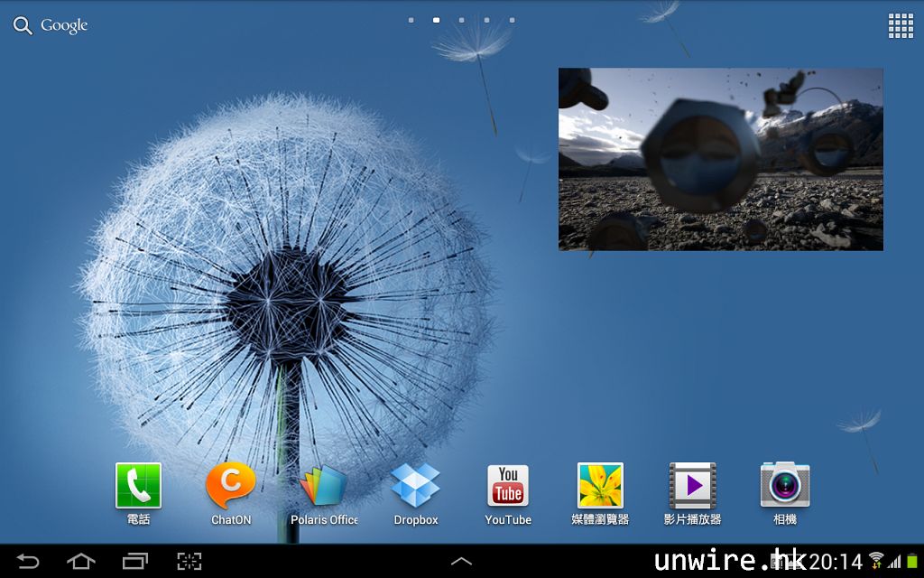Open the mountain landscape video widget
This screenshot has width=924, height=578.
click(x=720, y=159)
